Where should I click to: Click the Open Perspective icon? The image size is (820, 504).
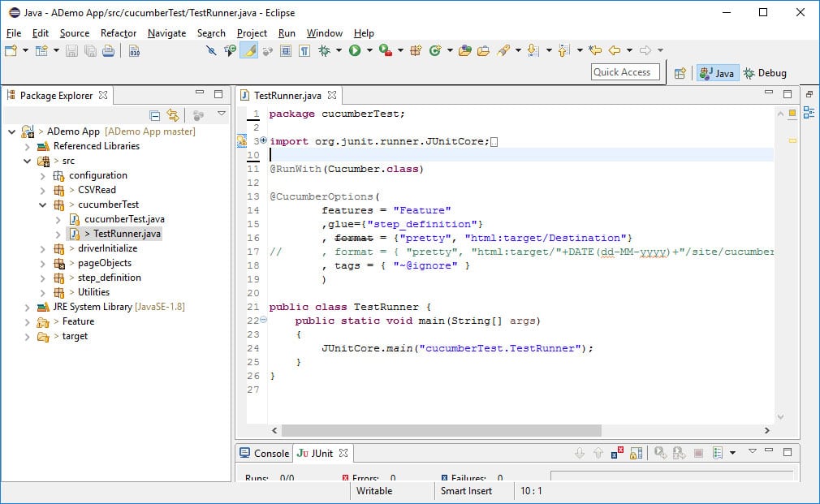(680, 73)
